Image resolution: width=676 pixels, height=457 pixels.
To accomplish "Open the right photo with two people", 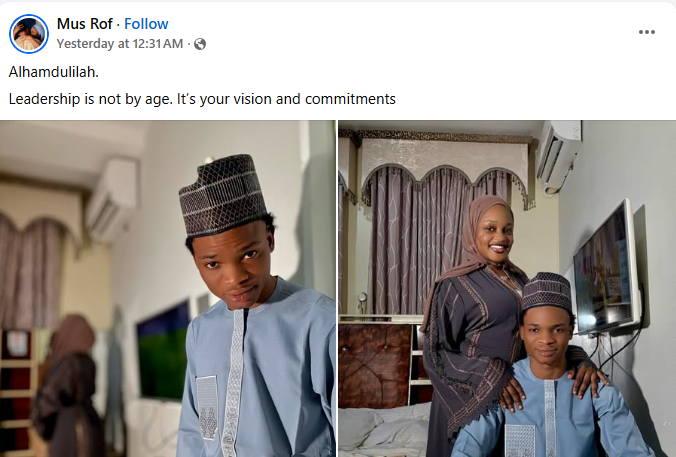I will (x=506, y=288).
